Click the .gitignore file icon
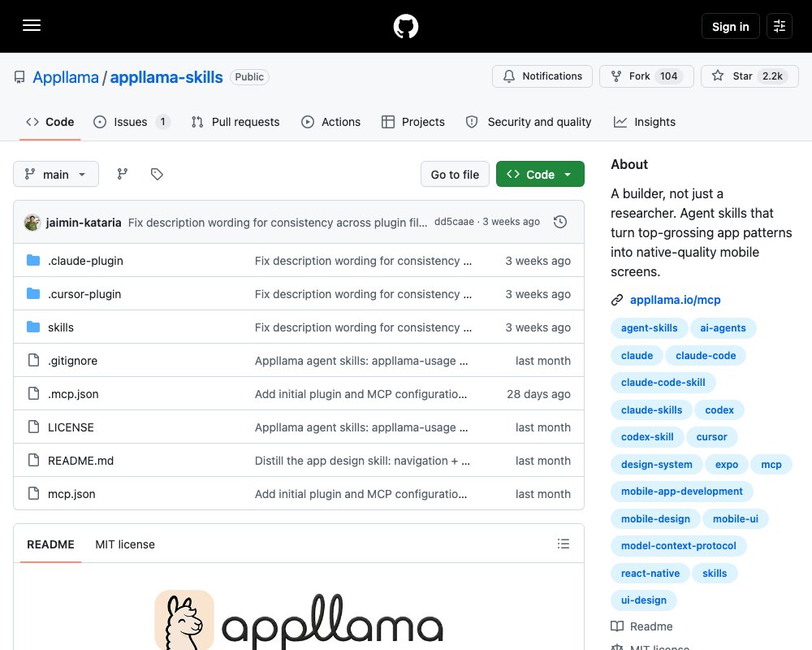The width and height of the screenshot is (812, 650). (33, 360)
